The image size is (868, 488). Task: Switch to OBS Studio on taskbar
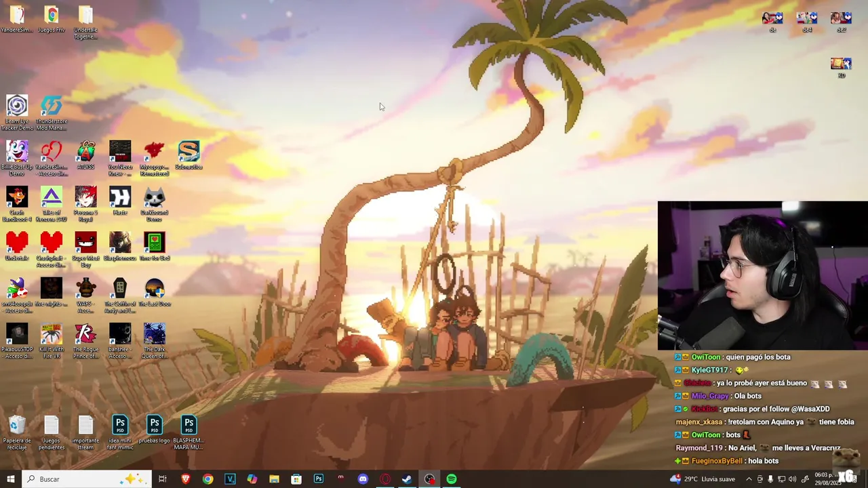tap(429, 479)
